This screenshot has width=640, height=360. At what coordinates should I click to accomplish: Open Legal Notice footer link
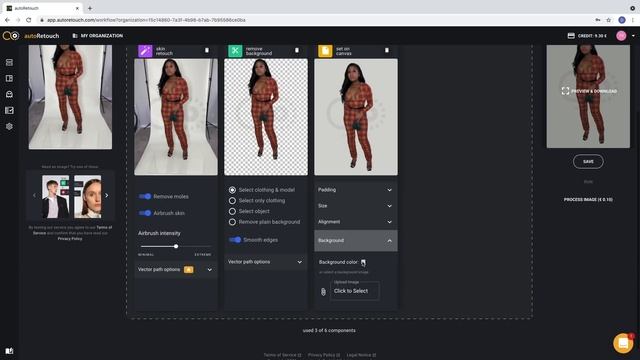pyautogui.click(x=361, y=355)
